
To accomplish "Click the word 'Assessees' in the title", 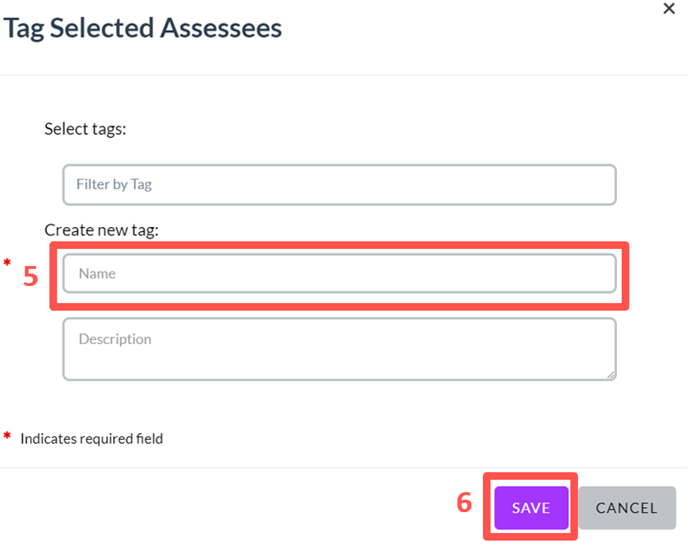I will click(x=221, y=28).
